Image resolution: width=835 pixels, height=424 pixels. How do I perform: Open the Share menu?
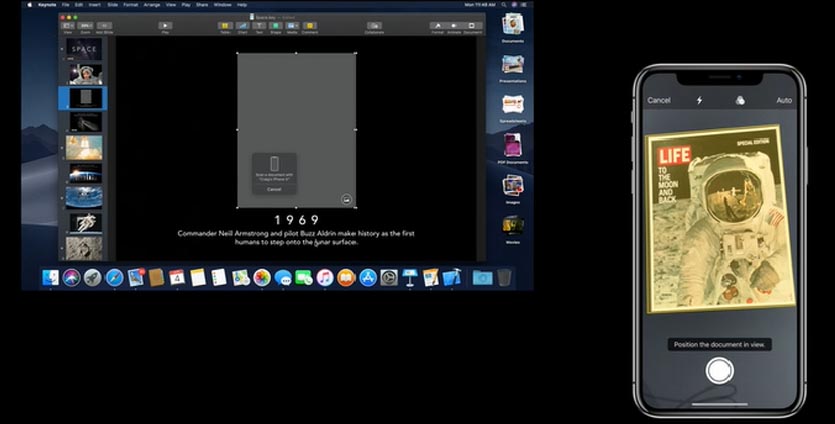point(202,5)
